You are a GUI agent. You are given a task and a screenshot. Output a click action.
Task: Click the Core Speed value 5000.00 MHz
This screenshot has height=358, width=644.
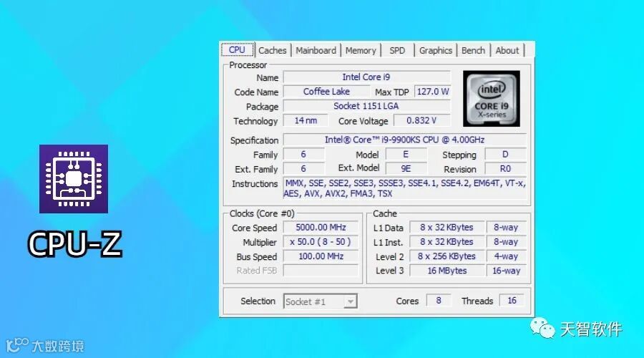click(321, 227)
